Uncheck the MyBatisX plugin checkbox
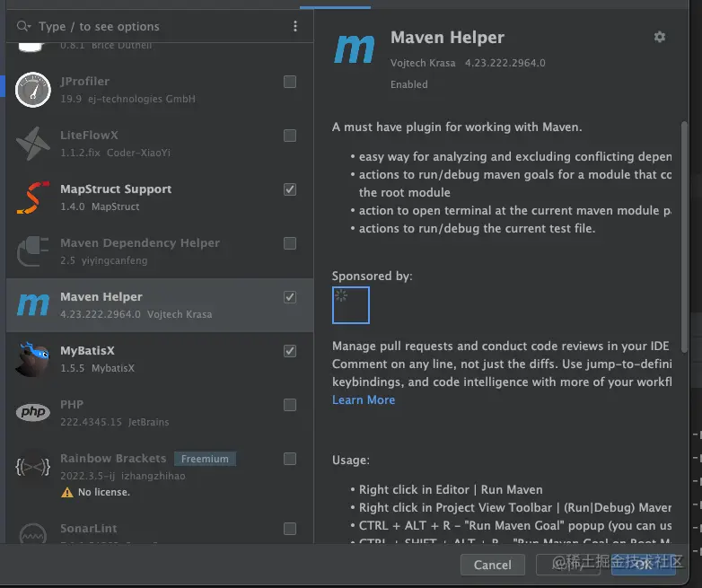The width and height of the screenshot is (702, 588). (290, 351)
